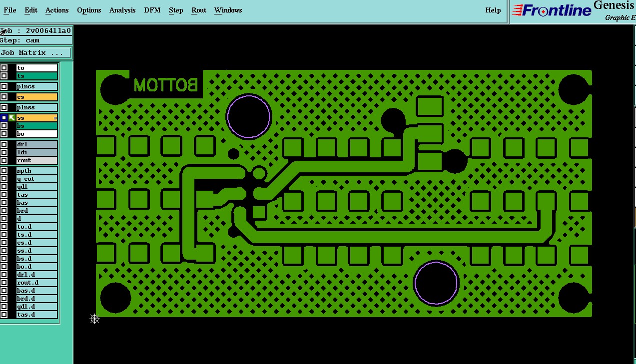Open the Help menu
The image size is (636, 364).
tap(493, 10)
